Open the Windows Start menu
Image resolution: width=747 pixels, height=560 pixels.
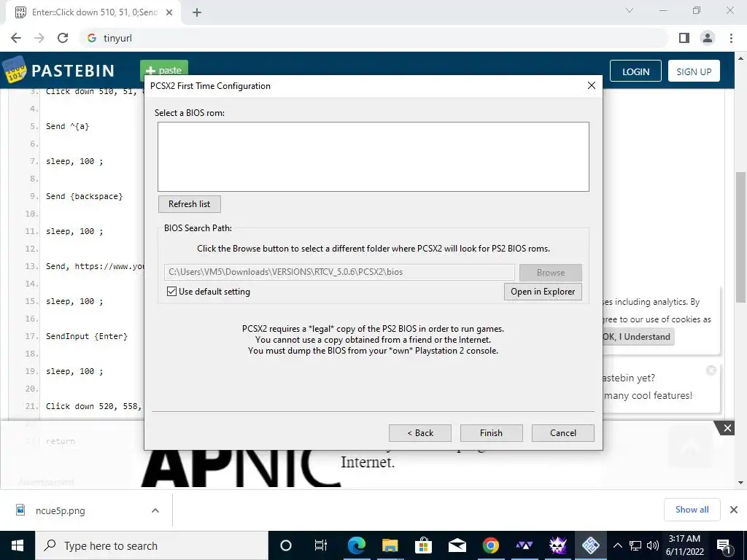pyautogui.click(x=18, y=545)
